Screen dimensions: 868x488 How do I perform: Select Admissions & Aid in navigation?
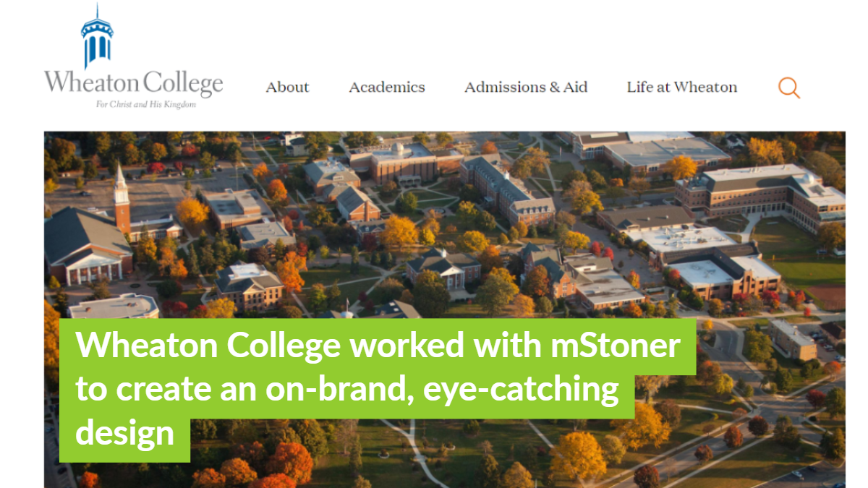[x=525, y=87]
